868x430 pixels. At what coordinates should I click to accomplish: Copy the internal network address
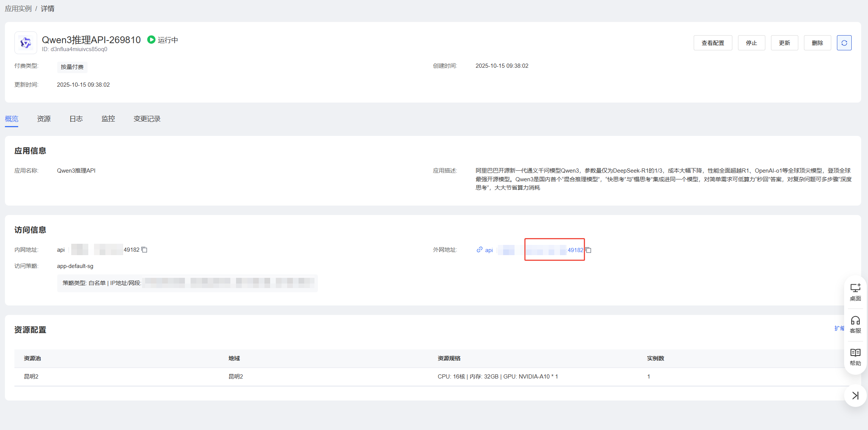(x=144, y=250)
